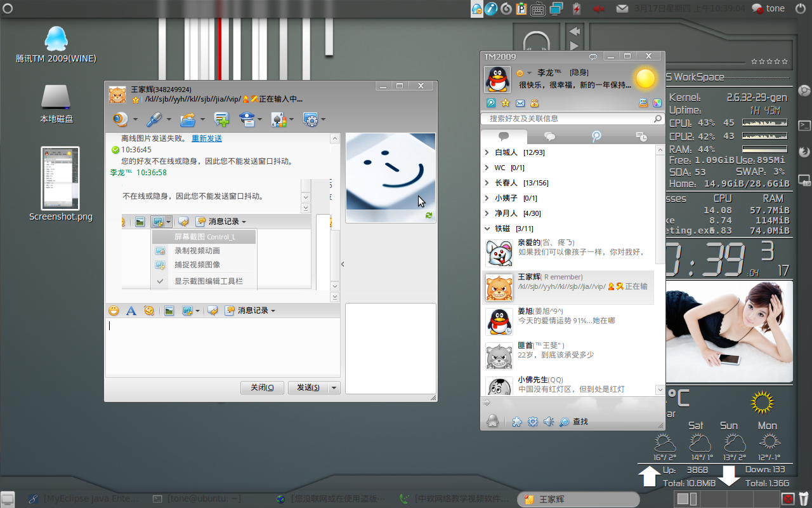Click the puzzle piece icon in TM2009 bottom bar
This screenshot has height=508, width=812.
click(x=518, y=422)
